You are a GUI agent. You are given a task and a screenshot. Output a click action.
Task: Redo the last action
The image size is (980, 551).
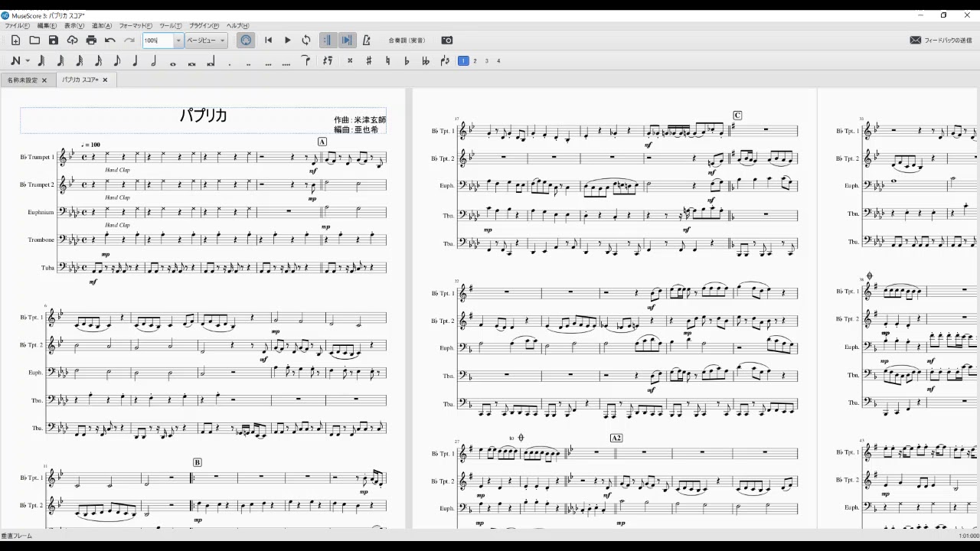coord(129,41)
